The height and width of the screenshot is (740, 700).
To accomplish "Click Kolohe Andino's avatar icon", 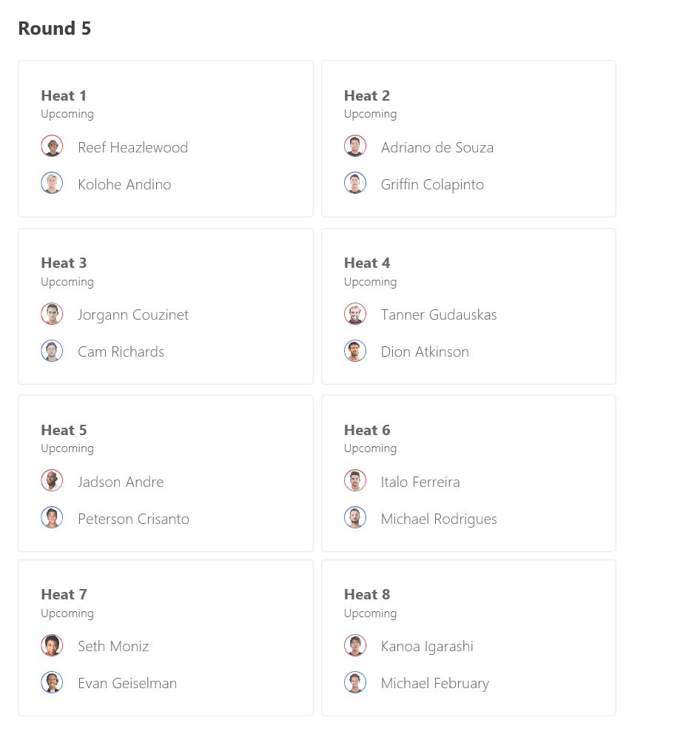I will point(52,183).
